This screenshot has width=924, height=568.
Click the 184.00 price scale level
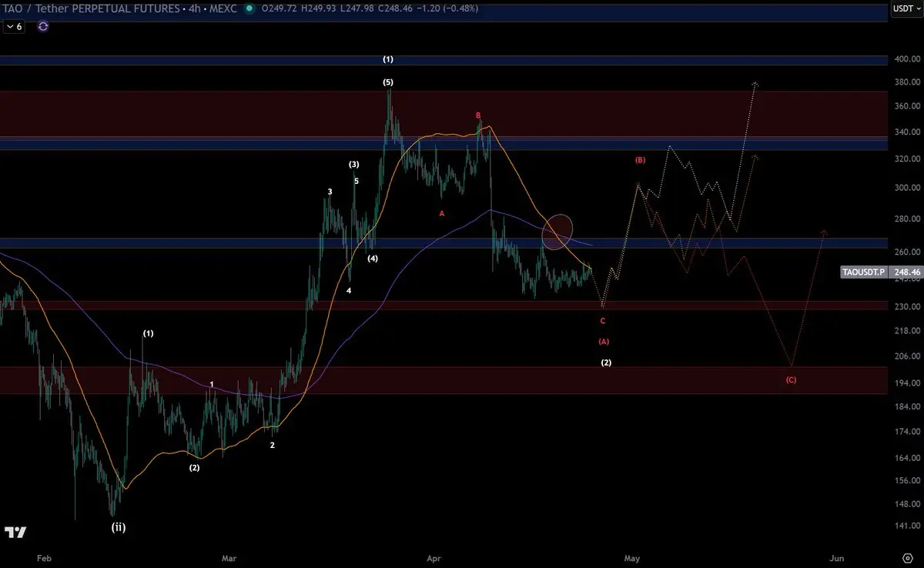(x=907, y=406)
